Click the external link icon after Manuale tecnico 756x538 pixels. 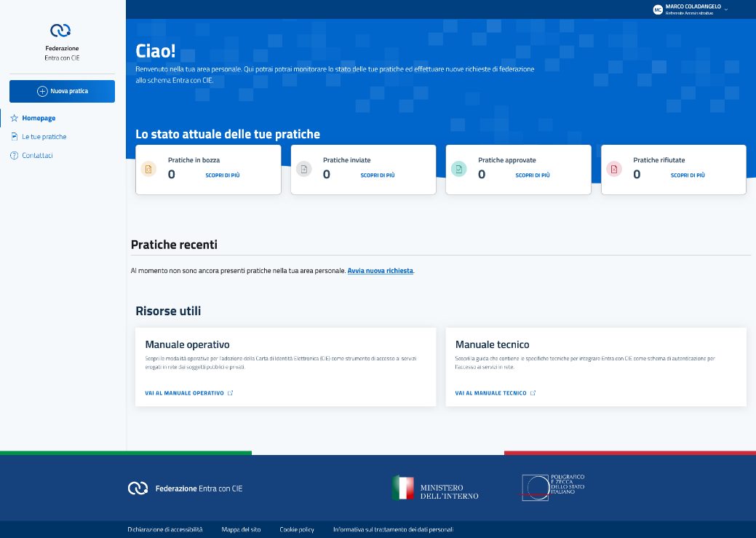click(533, 393)
